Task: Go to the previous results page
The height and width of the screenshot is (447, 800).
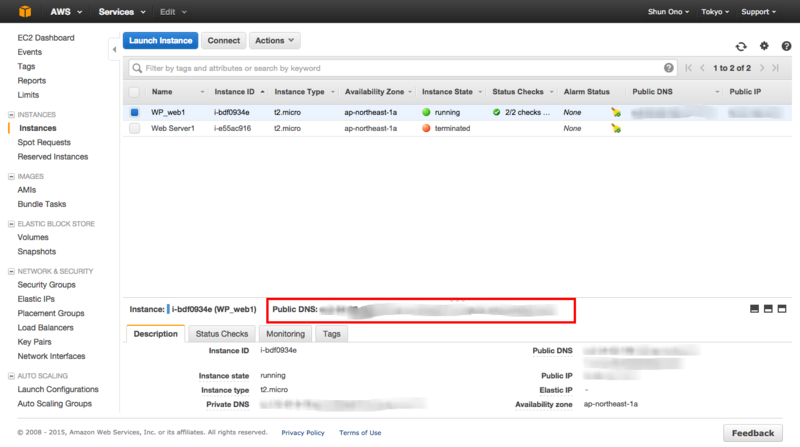Action: point(703,68)
